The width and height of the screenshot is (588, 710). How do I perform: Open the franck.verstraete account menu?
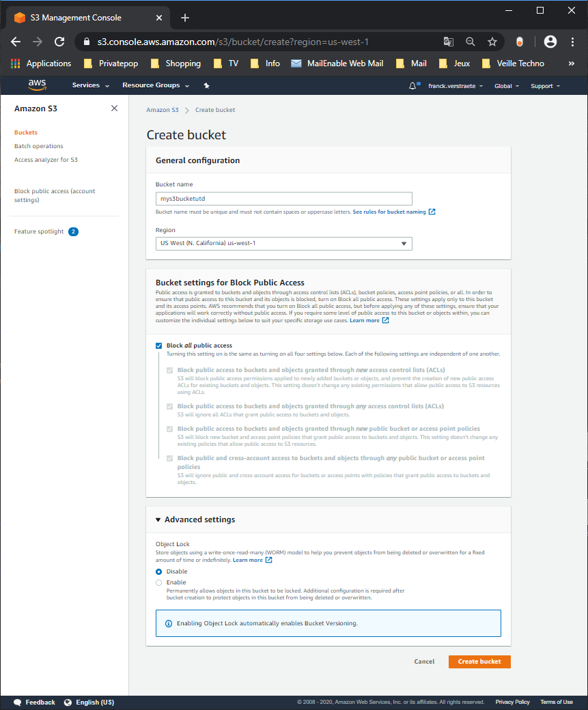pos(456,86)
